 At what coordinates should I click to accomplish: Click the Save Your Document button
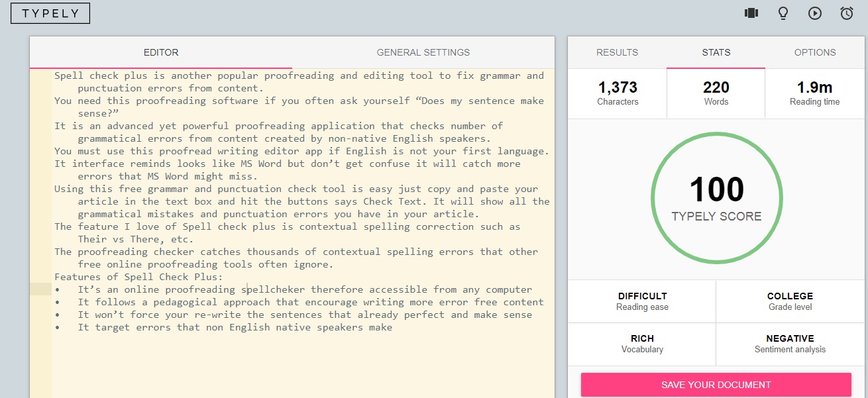(x=716, y=385)
